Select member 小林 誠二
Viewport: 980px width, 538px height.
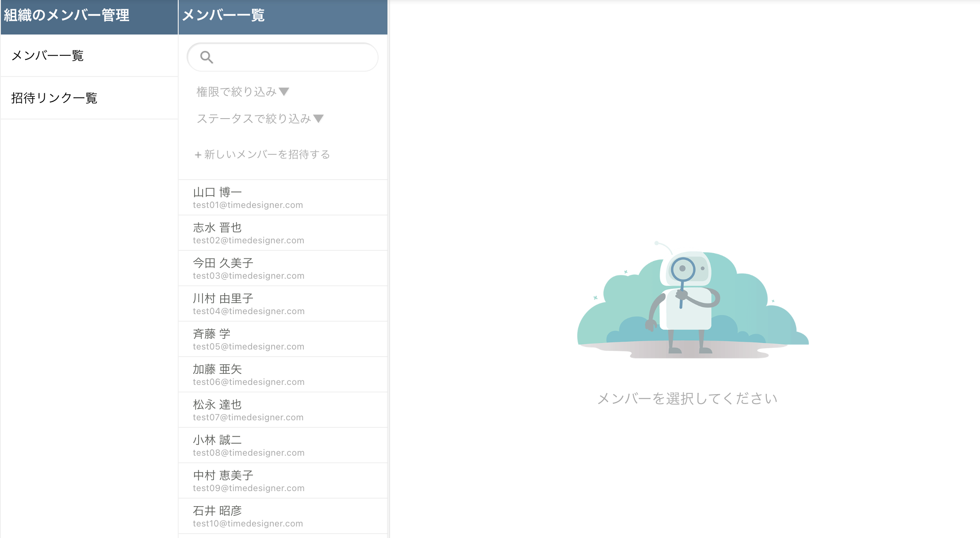pyautogui.click(x=283, y=446)
